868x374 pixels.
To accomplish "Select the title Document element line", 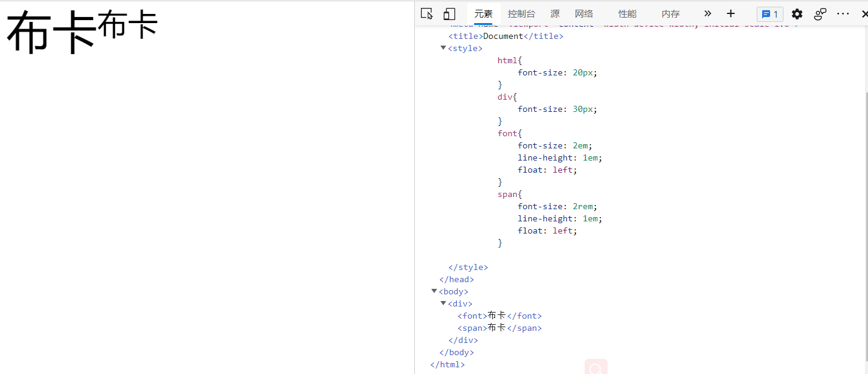I will [505, 36].
